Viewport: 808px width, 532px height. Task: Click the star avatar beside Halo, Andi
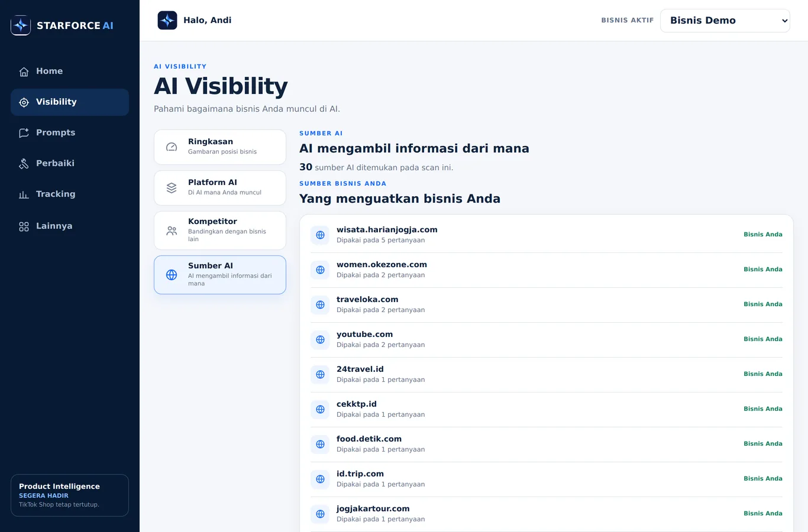(x=167, y=20)
